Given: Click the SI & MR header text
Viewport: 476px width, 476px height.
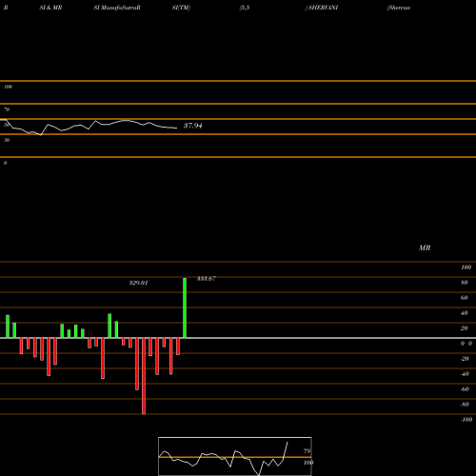Looking at the screenshot, I should [50, 8].
